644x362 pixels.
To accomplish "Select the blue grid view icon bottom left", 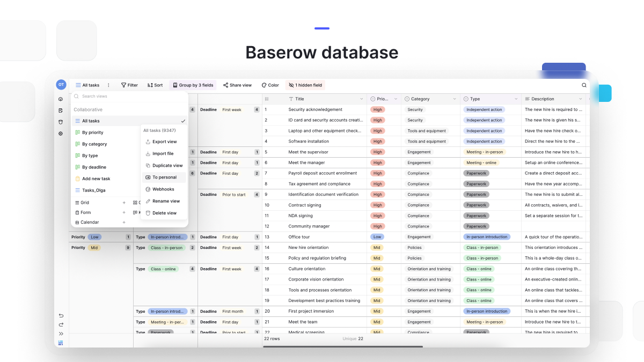I will [x=61, y=343].
